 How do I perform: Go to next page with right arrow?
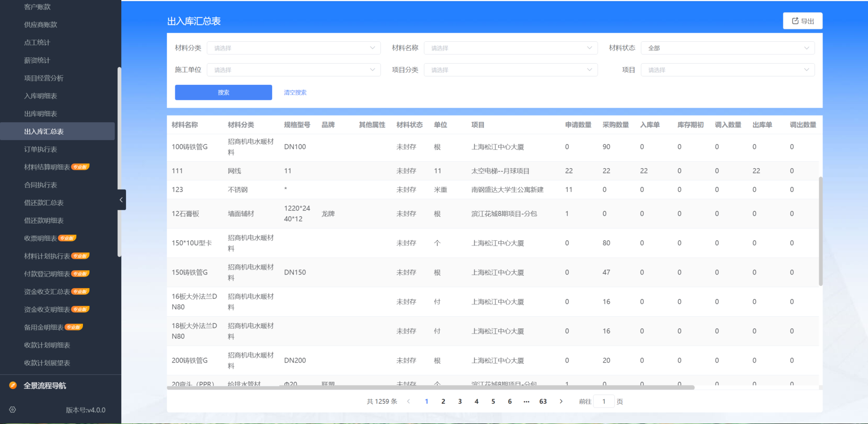561,402
